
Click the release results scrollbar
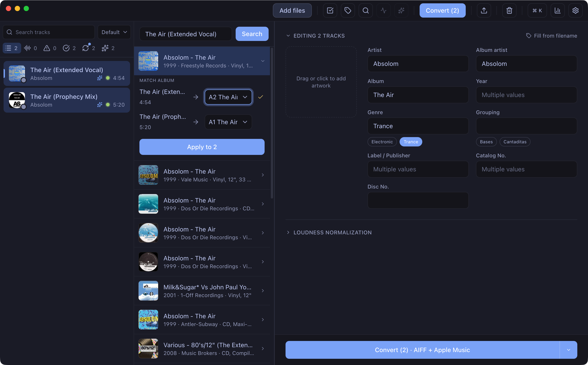(x=272, y=123)
